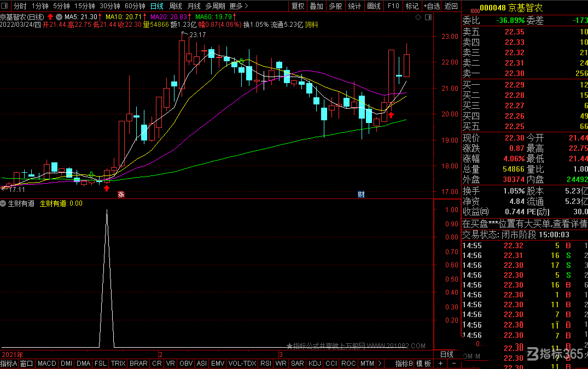Select CR indicator

[157, 364]
